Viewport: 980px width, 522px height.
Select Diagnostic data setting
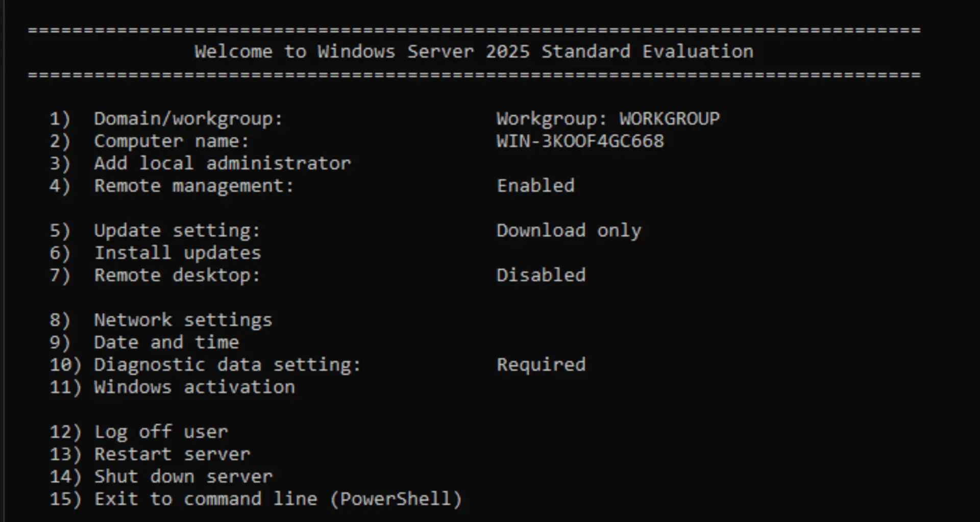click(226, 364)
